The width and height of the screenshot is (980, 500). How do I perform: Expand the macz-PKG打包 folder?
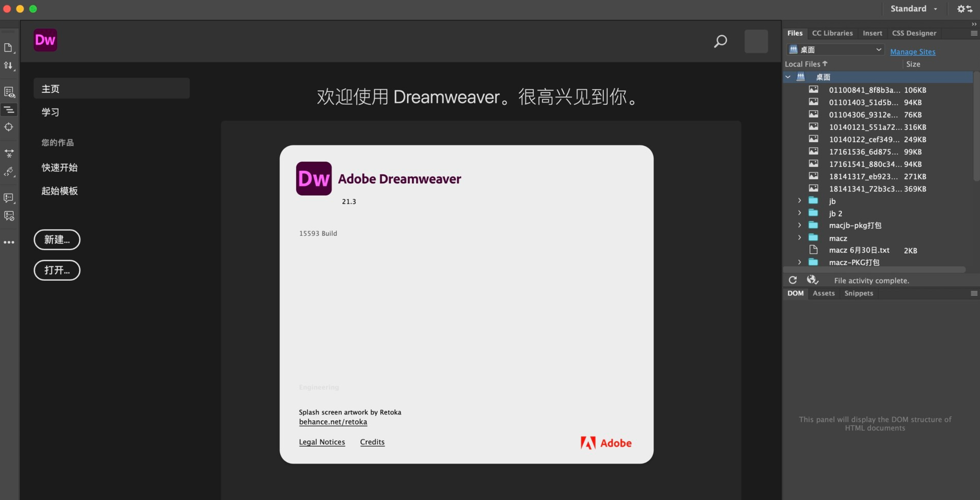point(799,262)
